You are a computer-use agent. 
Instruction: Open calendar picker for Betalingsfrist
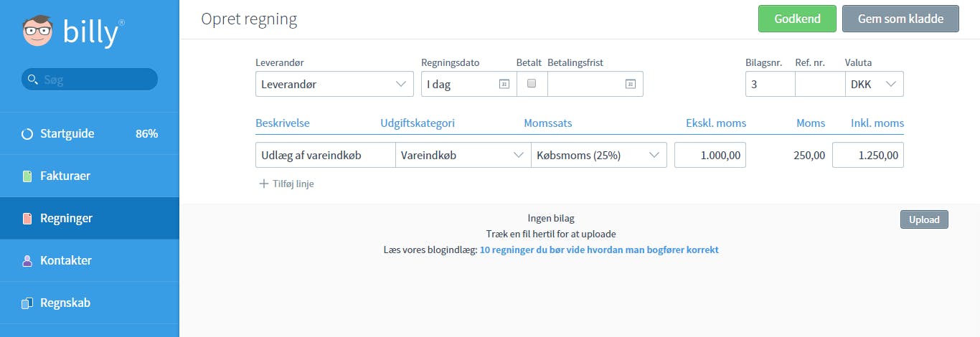tap(631, 85)
